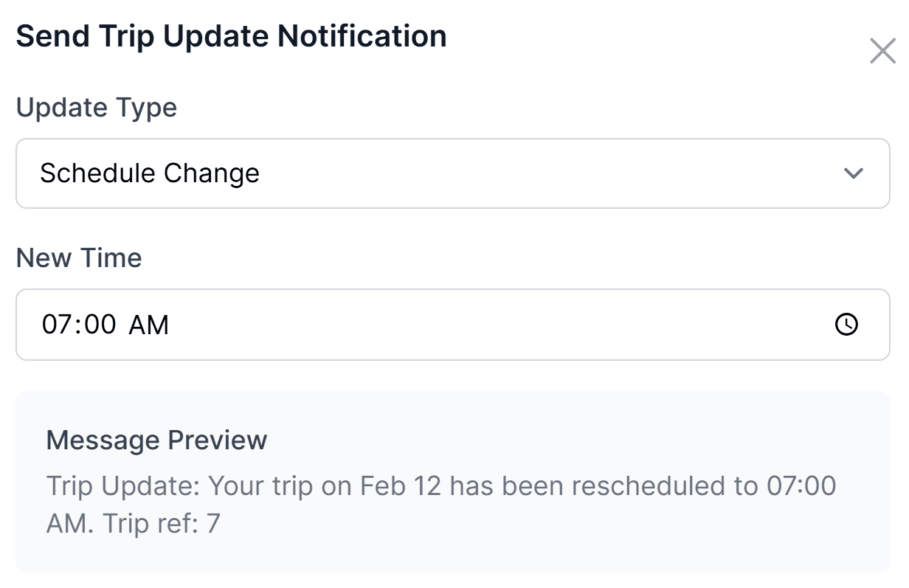Click the Send Trip Update Notification title

tap(232, 35)
